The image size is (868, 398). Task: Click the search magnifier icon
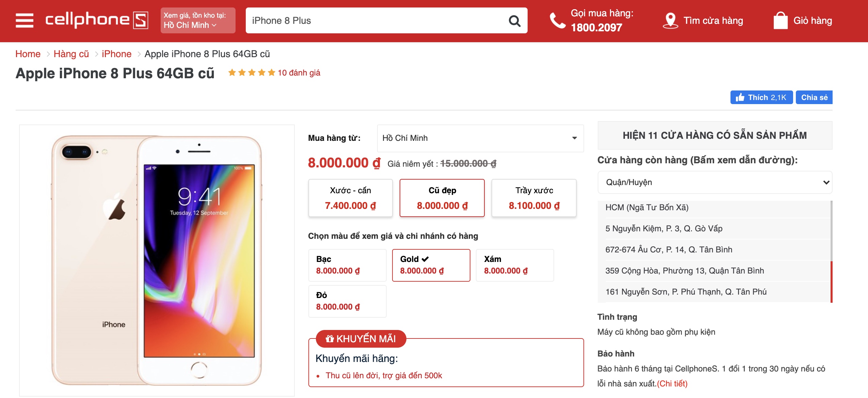coord(514,21)
